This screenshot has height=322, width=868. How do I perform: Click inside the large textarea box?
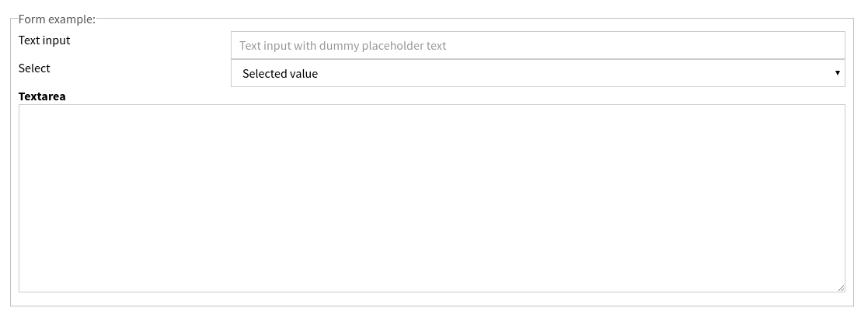tap(431, 198)
